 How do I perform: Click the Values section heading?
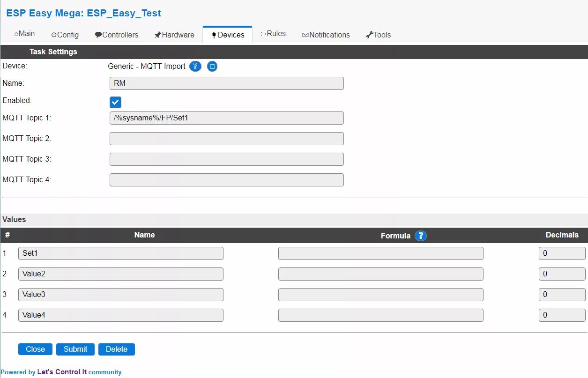(14, 219)
